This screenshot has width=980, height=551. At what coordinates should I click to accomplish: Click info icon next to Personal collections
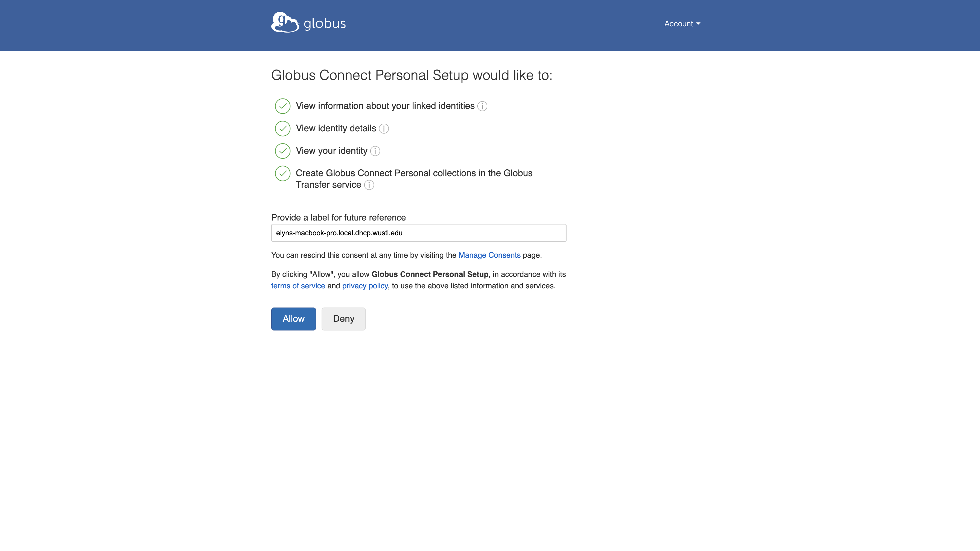coord(369,185)
